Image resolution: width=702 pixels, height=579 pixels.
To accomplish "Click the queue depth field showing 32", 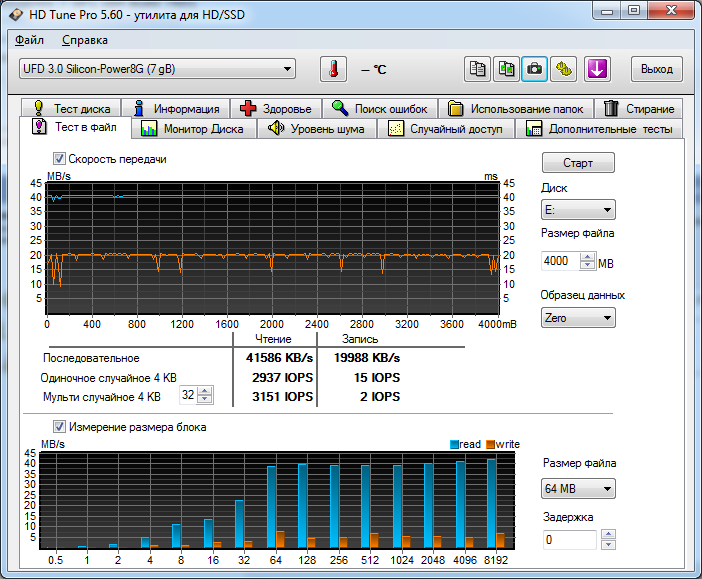I will [188, 395].
